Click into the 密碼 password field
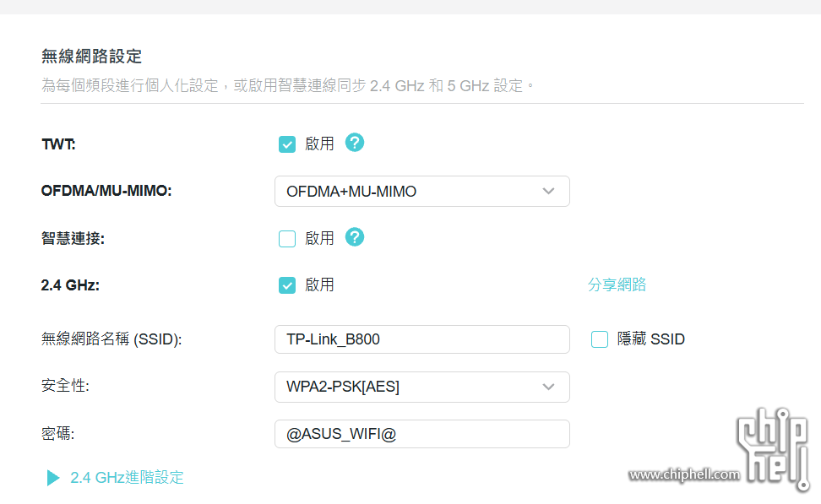Viewport: 821px width, 504px height. pyautogui.click(x=421, y=434)
